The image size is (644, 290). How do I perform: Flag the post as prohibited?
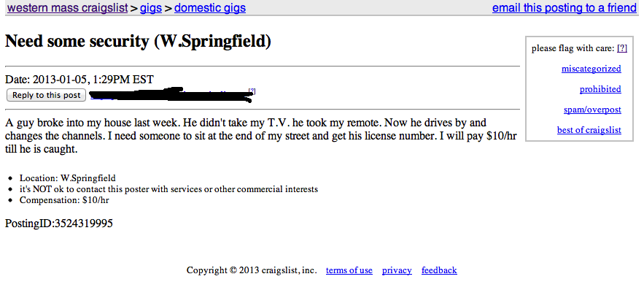pos(600,89)
